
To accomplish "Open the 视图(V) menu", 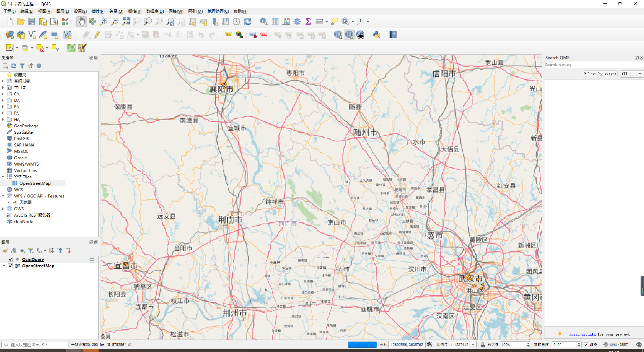I will click(x=45, y=11).
